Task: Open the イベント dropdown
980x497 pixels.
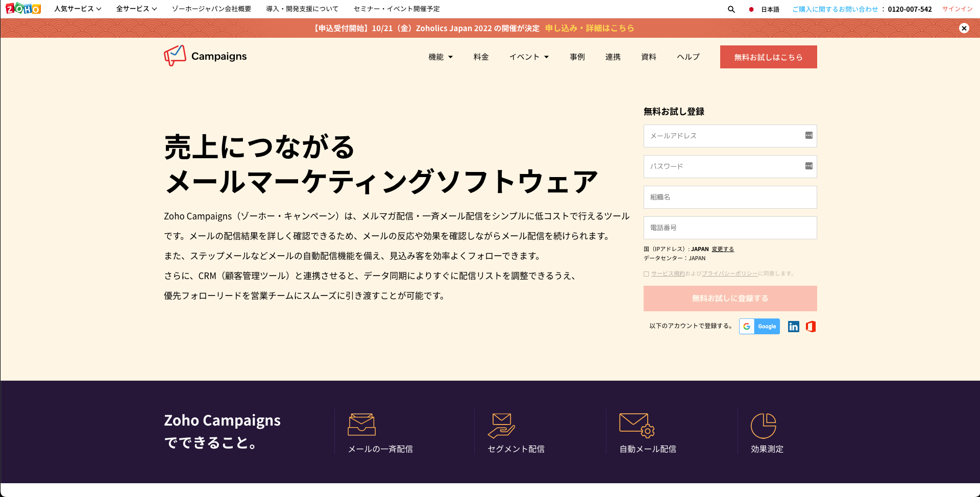Action: point(528,57)
